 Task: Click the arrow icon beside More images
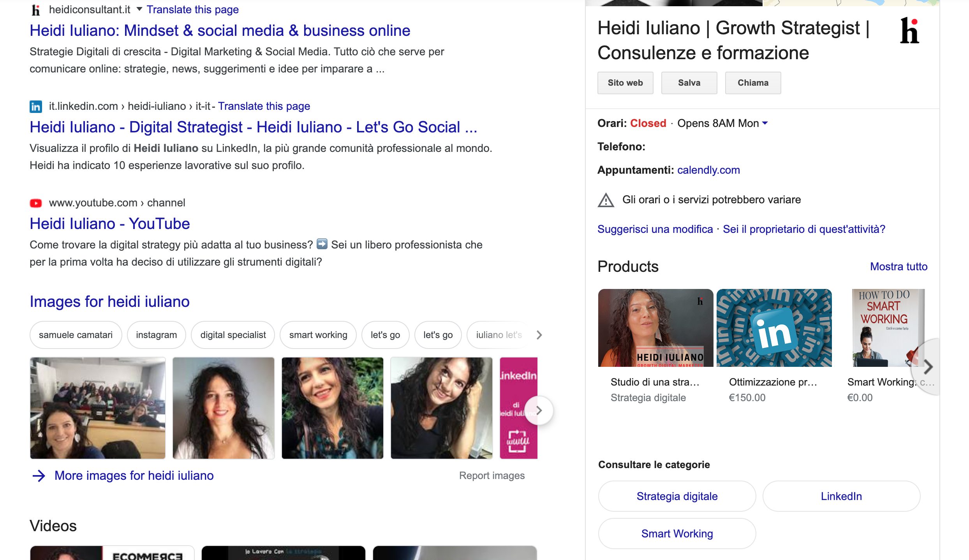39,475
